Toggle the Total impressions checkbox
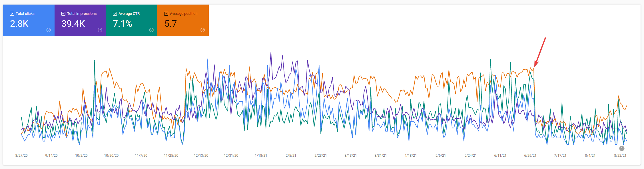This screenshot has width=644, height=169. pyautogui.click(x=63, y=14)
